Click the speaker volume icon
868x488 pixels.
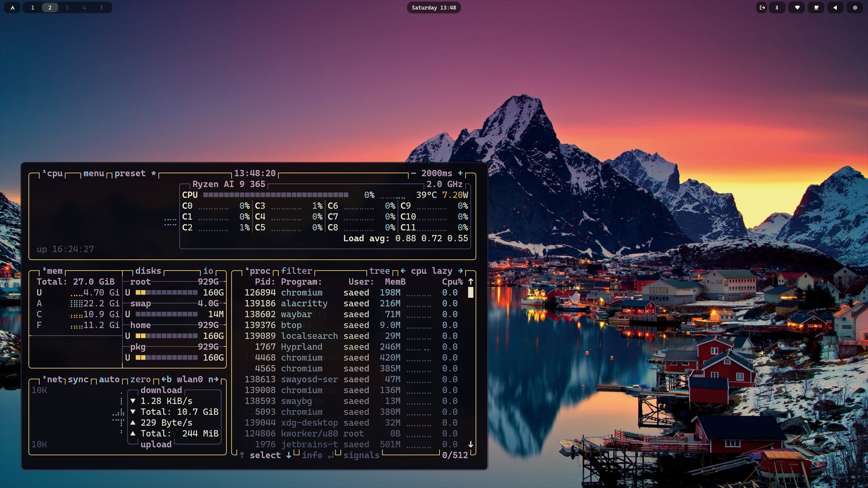click(835, 8)
